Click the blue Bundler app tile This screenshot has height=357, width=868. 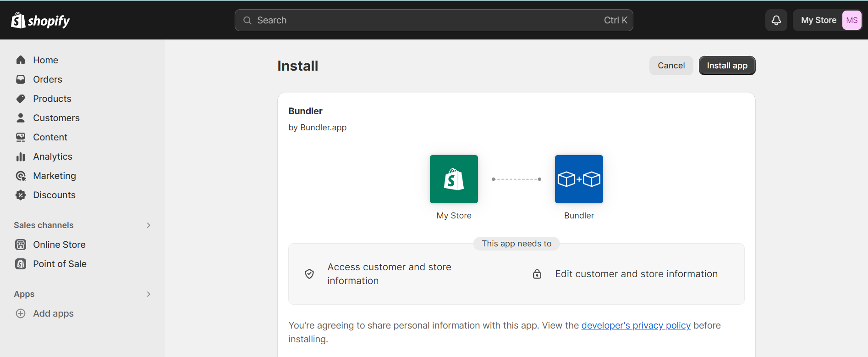[579, 179]
